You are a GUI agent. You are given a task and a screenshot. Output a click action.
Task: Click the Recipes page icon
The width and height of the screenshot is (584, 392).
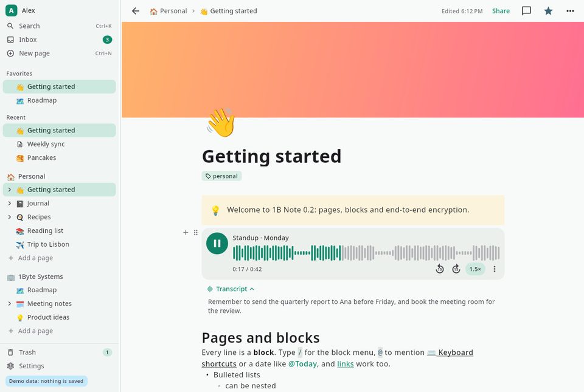point(20,217)
